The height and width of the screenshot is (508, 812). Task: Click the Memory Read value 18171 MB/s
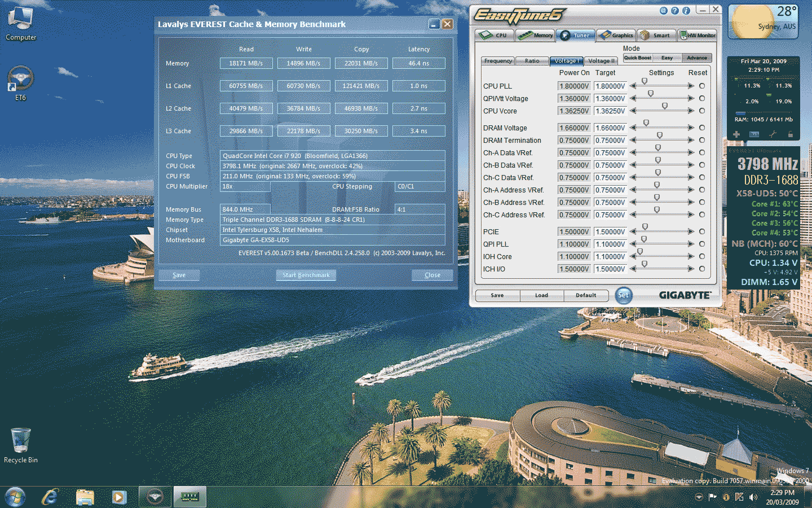pos(246,63)
